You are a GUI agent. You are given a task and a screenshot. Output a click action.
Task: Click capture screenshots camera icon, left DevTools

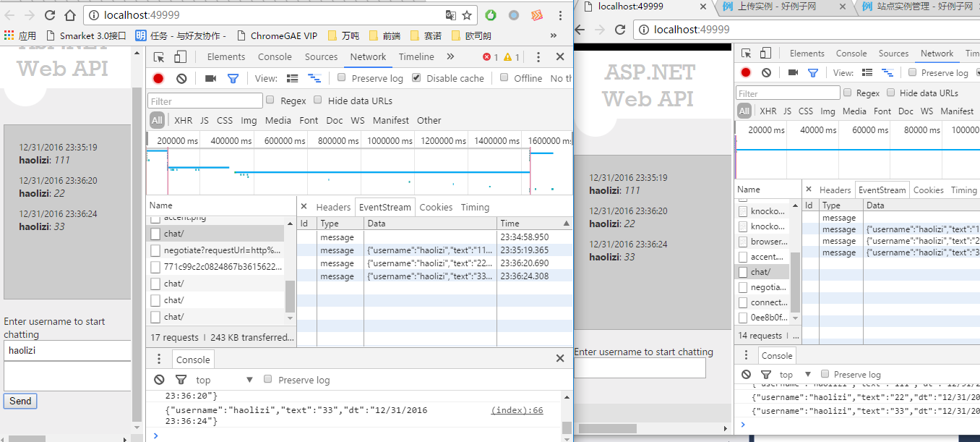click(x=210, y=78)
